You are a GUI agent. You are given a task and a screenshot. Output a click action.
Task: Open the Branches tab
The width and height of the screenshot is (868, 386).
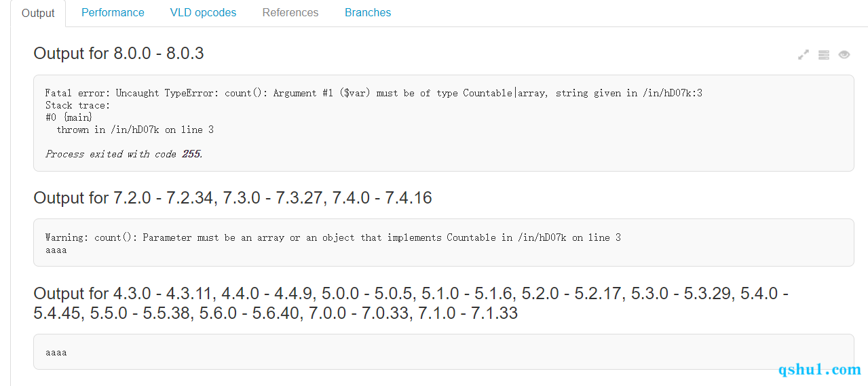coord(368,12)
